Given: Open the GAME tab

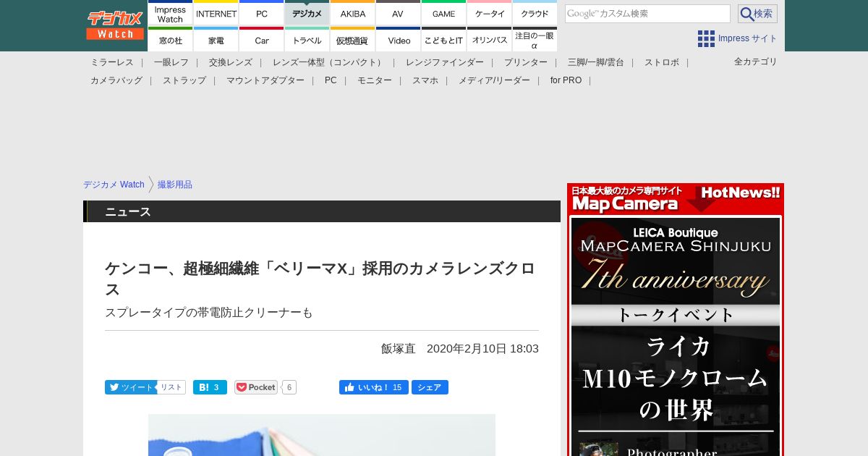Looking at the screenshot, I should point(443,13).
